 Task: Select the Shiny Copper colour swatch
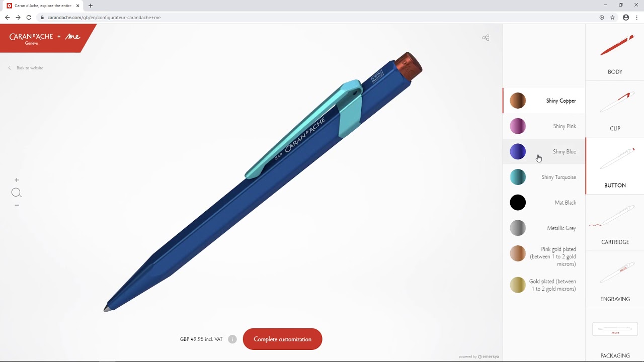coord(518,101)
